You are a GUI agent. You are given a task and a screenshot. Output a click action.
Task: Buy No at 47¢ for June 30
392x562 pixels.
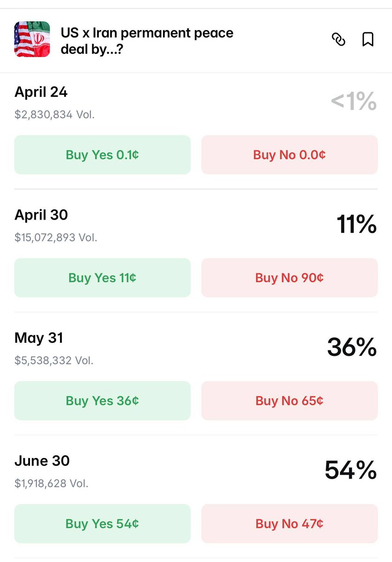289,524
